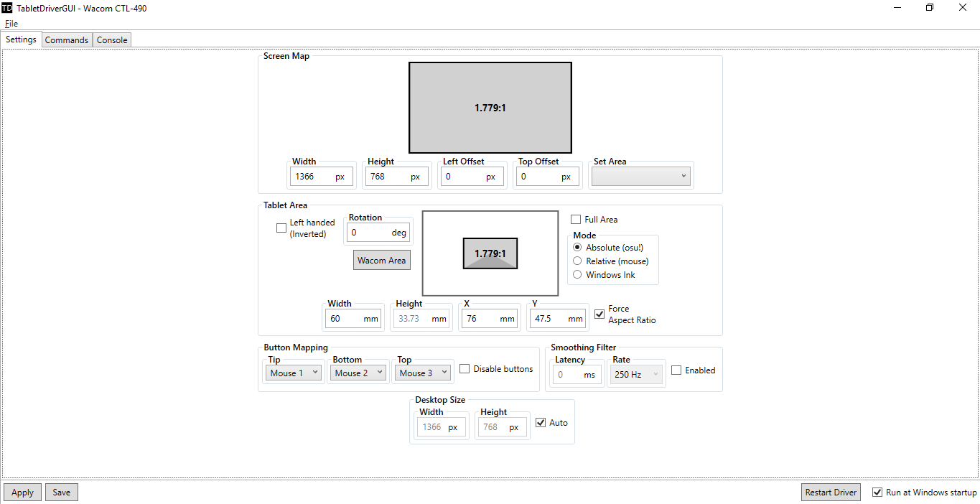Click the Tablet Area X field showing 76
This screenshot has height=504, width=980.
490,318
